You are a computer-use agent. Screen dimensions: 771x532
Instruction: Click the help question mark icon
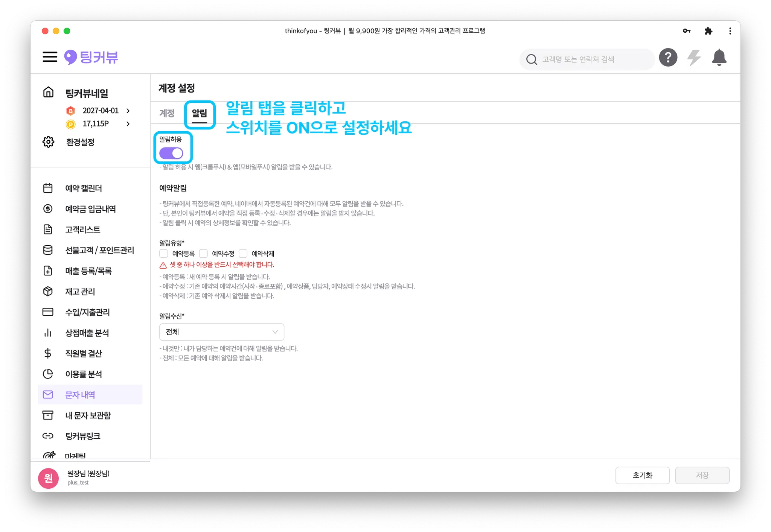click(x=668, y=58)
